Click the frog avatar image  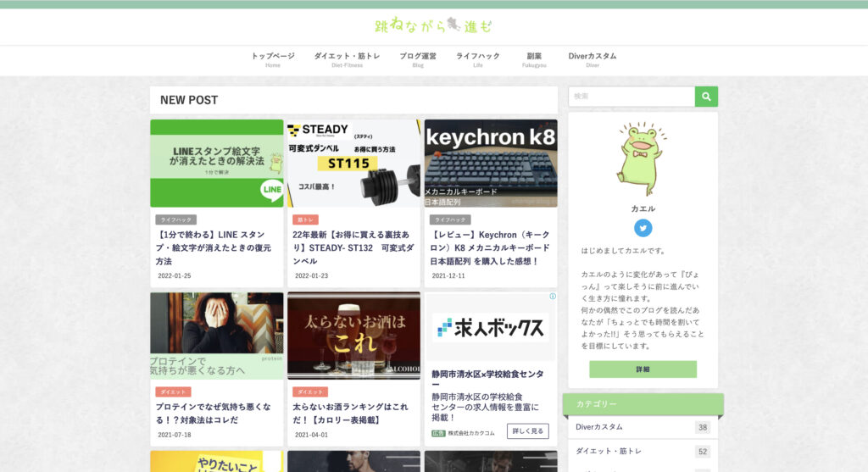[643, 158]
